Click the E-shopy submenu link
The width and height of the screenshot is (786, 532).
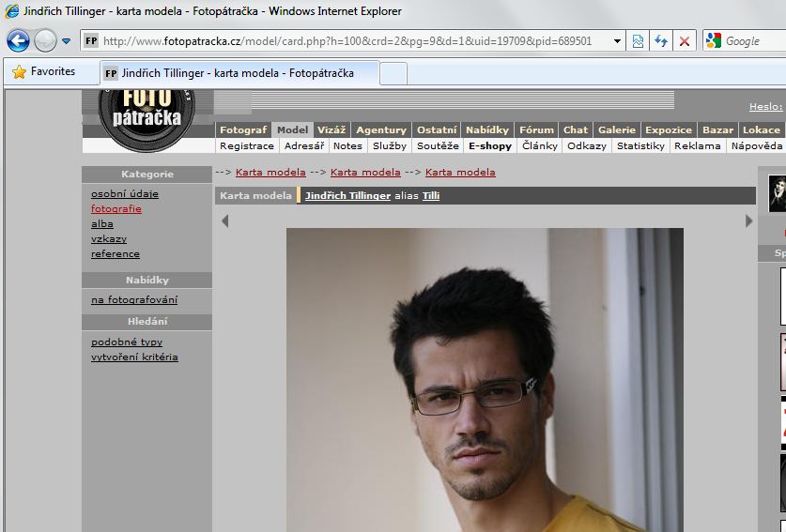(x=490, y=145)
